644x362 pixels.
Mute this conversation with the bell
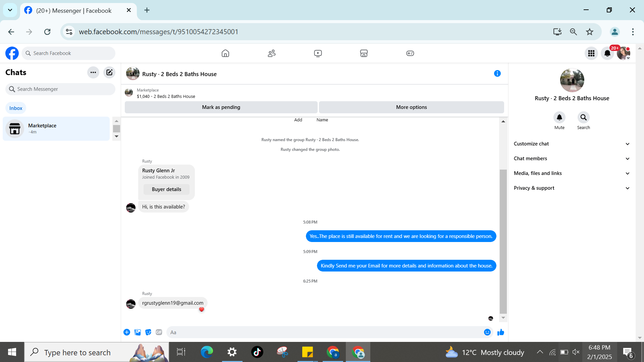point(559,118)
